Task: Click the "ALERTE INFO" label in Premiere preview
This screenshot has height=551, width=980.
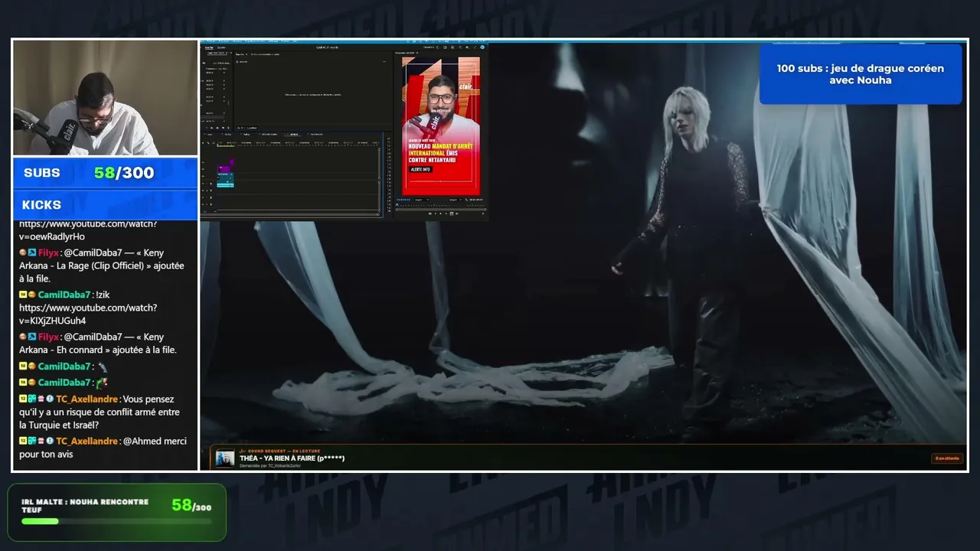Action: click(420, 169)
